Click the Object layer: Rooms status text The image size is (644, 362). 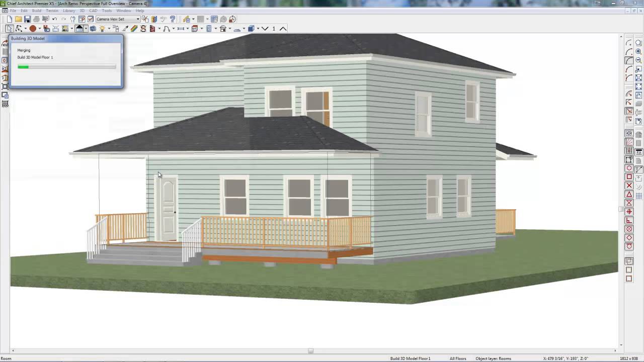point(493,358)
